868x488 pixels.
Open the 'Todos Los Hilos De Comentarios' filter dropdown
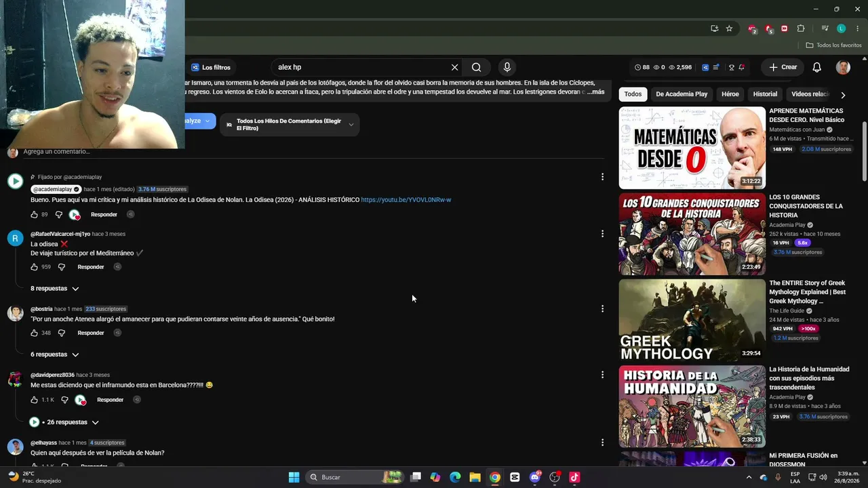pyautogui.click(x=290, y=125)
